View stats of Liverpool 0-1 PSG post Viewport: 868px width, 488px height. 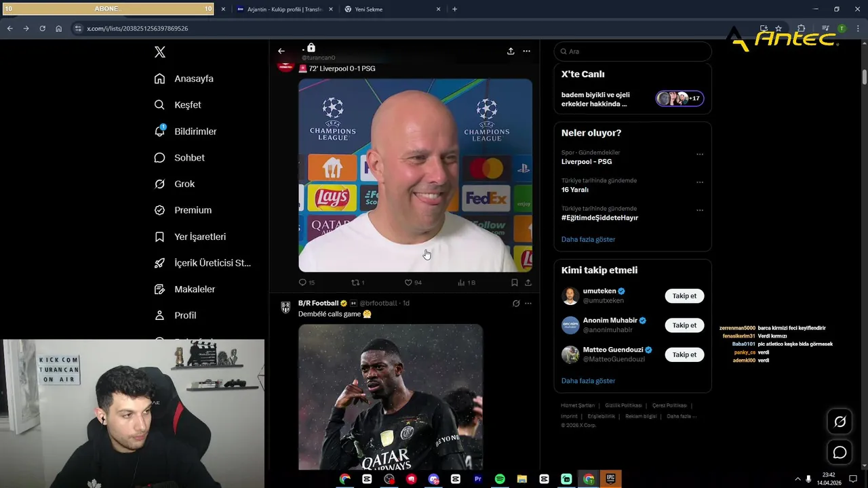click(467, 283)
